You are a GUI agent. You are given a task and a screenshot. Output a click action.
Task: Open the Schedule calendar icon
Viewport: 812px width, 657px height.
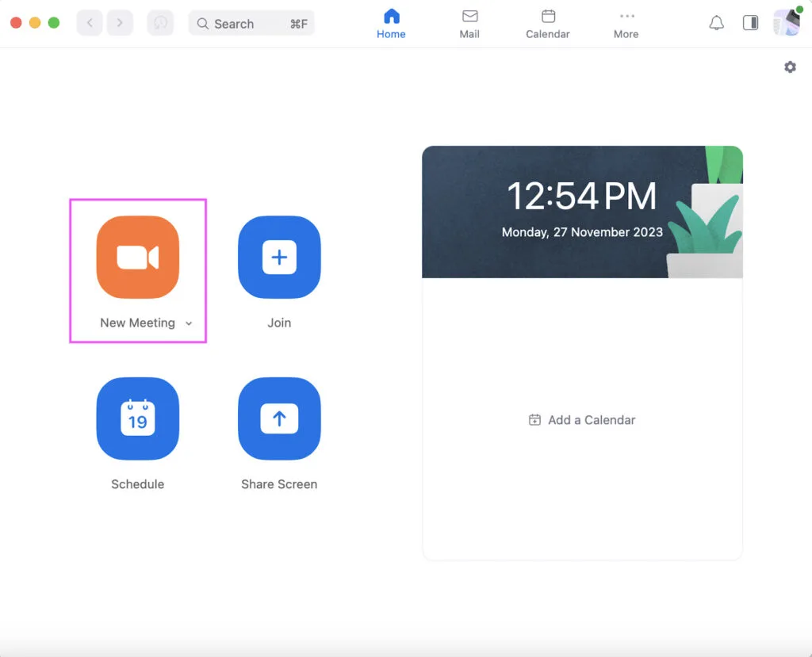[138, 418]
